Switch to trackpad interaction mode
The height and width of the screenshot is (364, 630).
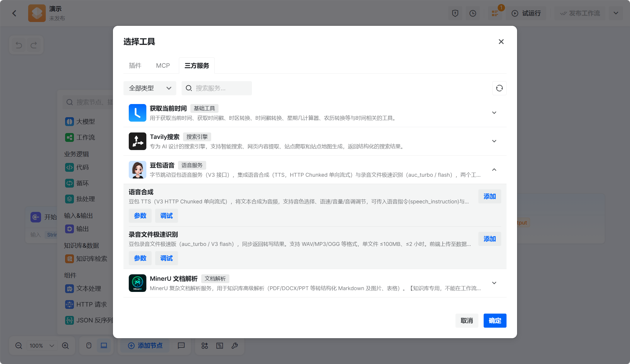click(104, 346)
